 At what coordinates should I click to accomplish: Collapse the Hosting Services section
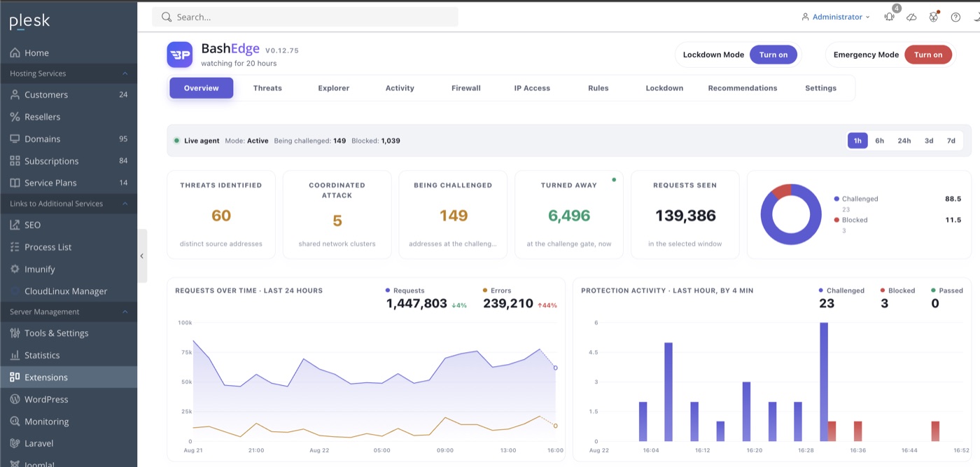pyautogui.click(x=125, y=74)
